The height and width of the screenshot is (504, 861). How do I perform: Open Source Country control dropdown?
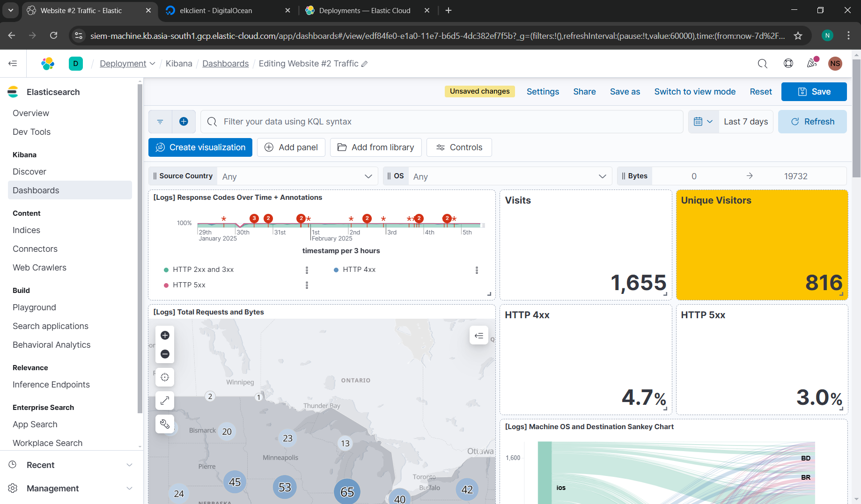tap(297, 176)
